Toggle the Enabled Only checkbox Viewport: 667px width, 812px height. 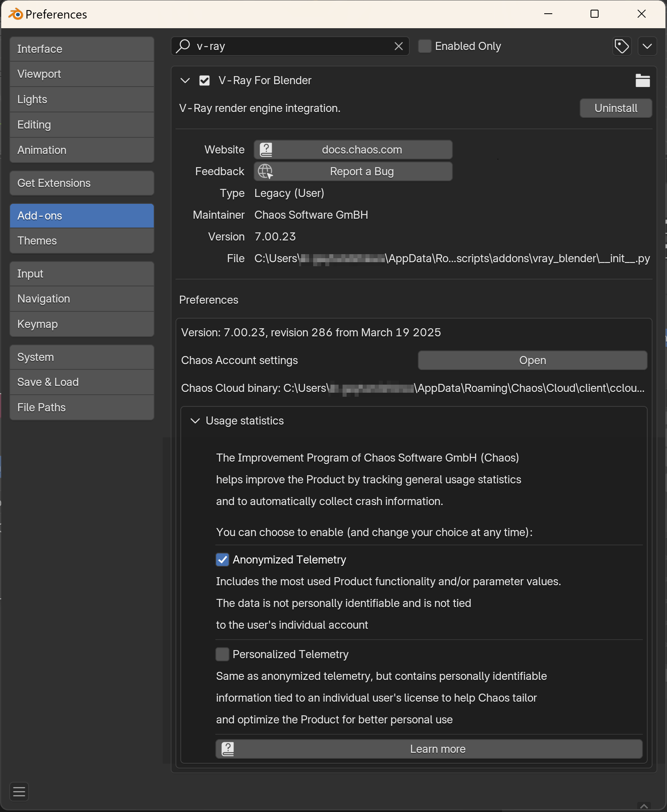click(425, 46)
